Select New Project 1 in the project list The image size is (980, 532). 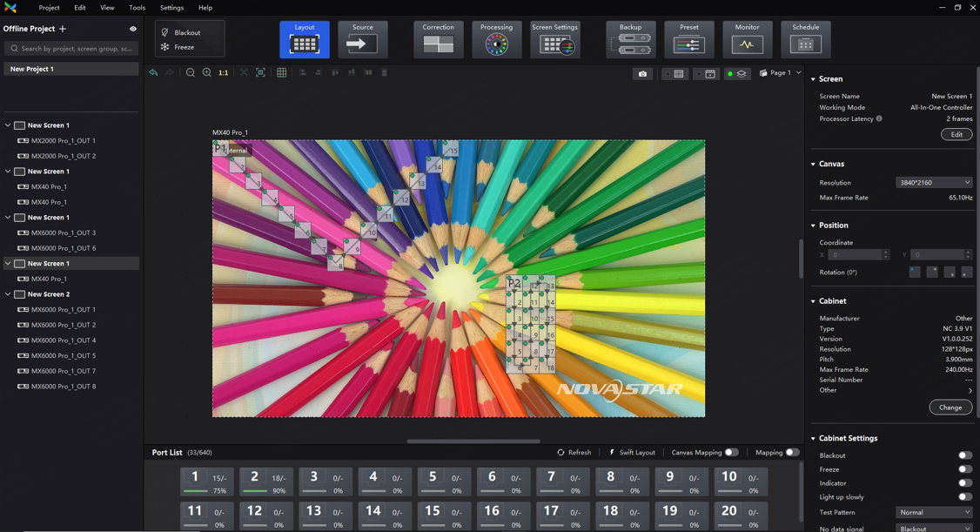[71, 69]
